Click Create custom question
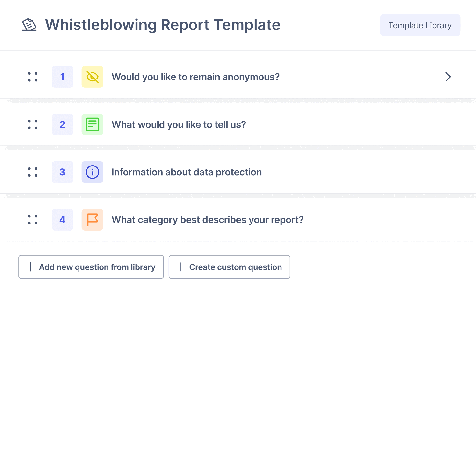Screen dimensions: 476x476 click(229, 267)
